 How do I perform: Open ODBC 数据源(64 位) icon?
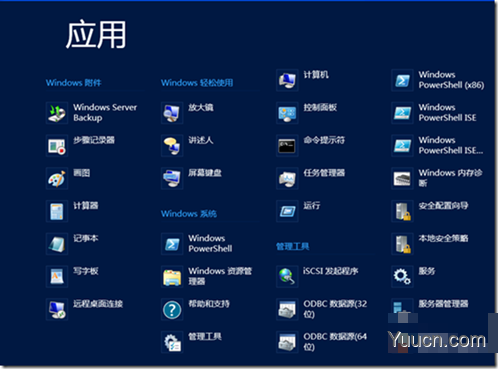287,342
